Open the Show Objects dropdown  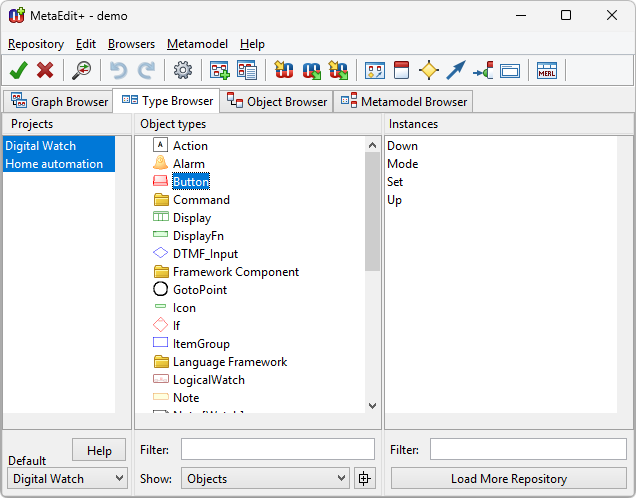click(265, 478)
